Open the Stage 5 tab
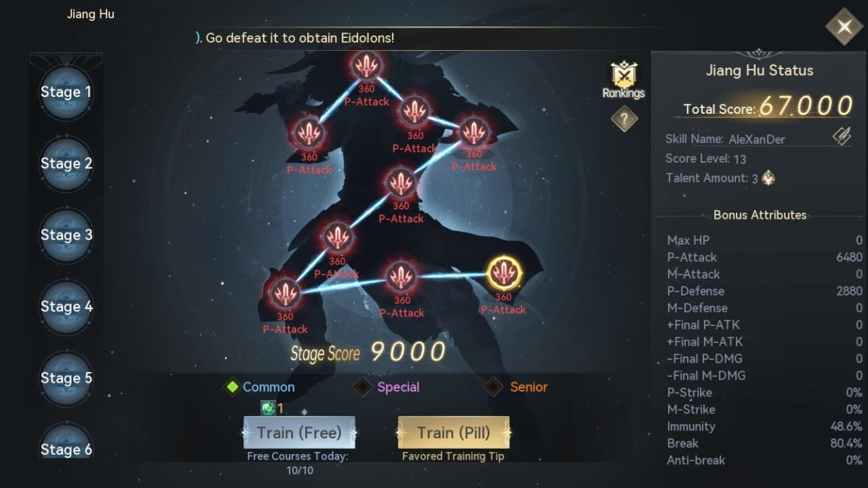Image resolution: width=868 pixels, height=488 pixels. 66,378
